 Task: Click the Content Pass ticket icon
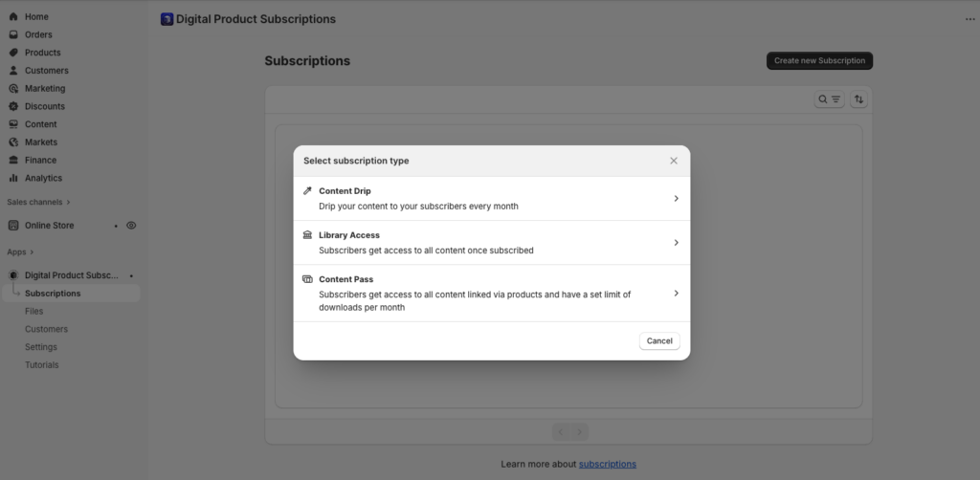(307, 279)
